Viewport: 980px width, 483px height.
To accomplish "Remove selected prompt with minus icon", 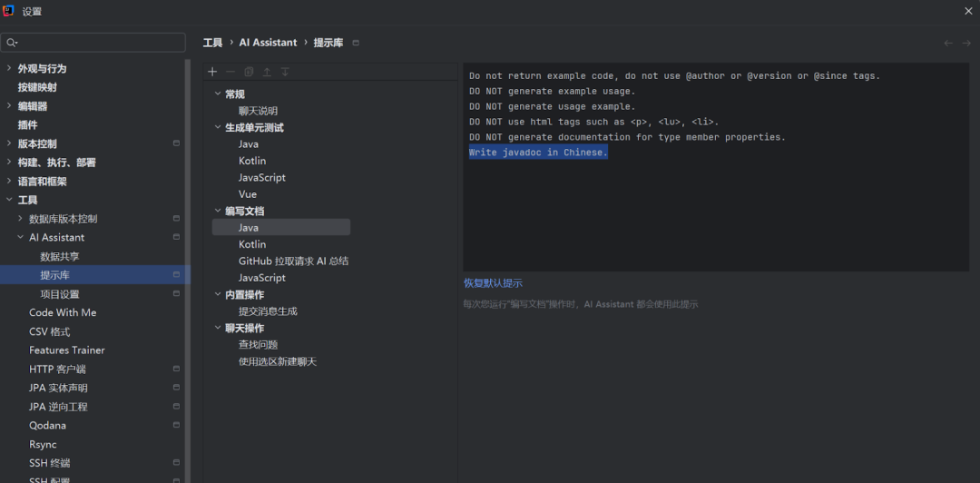I will [230, 72].
